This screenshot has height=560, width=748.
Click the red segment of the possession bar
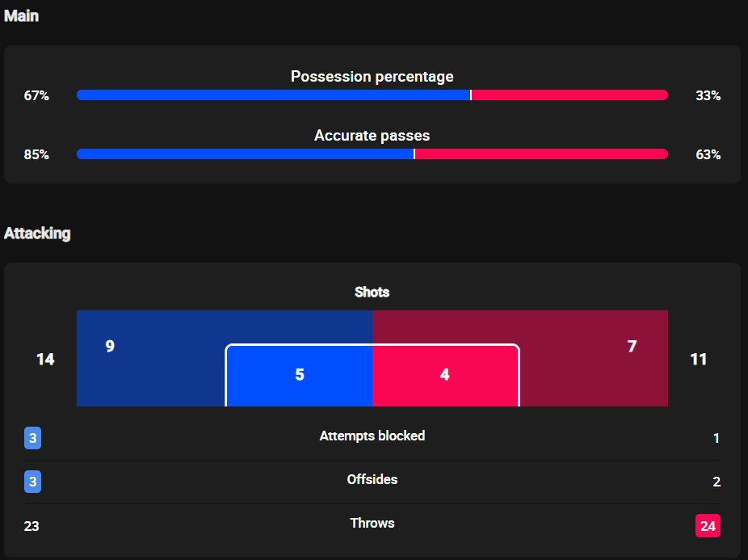[x=569, y=95]
